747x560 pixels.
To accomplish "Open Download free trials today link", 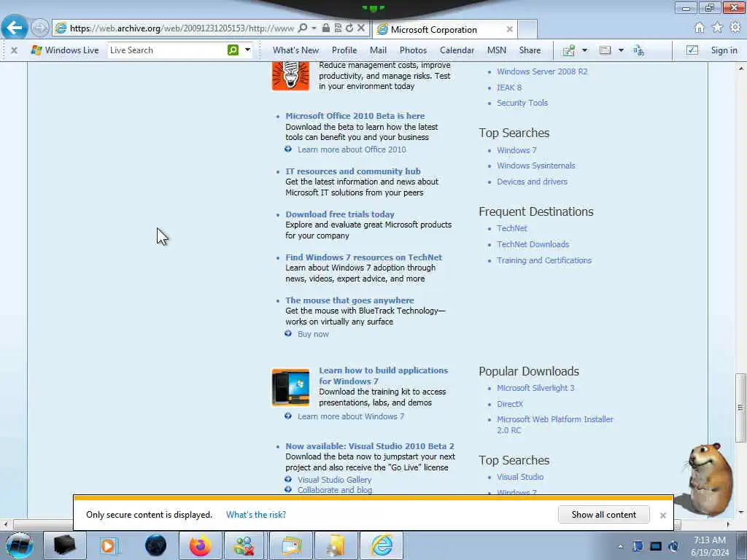I will point(340,214).
